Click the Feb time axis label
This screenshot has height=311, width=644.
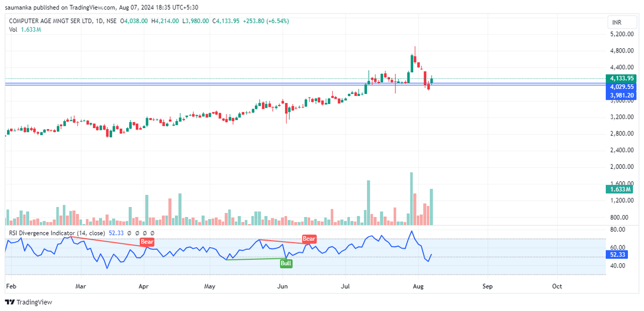click(10, 287)
